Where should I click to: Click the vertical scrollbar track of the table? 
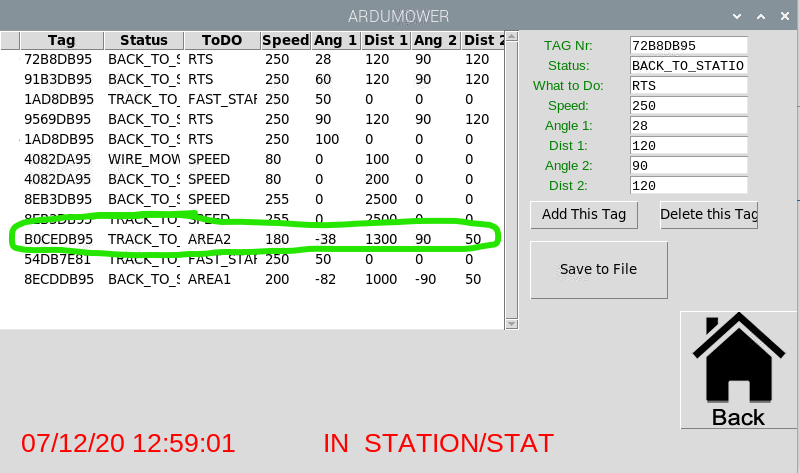coord(511,180)
